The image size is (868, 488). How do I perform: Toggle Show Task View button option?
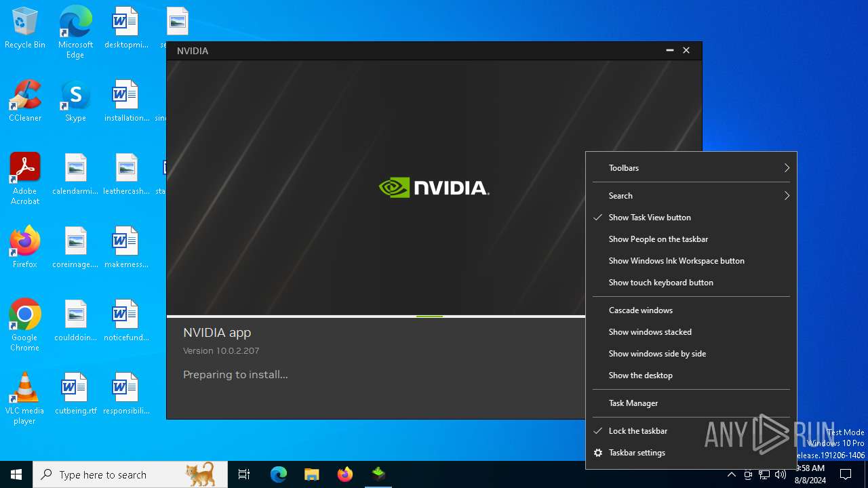coord(691,218)
